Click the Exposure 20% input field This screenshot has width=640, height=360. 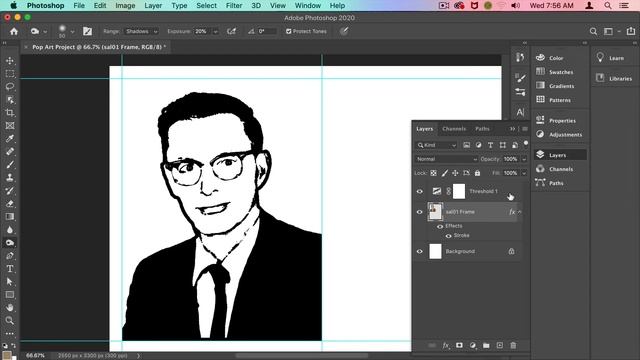202,31
